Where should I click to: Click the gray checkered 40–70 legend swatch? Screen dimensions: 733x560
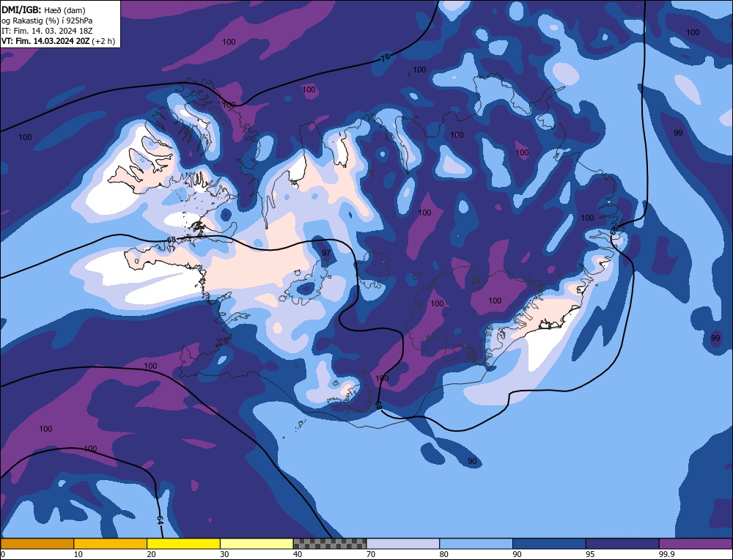pyautogui.click(x=330, y=544)
